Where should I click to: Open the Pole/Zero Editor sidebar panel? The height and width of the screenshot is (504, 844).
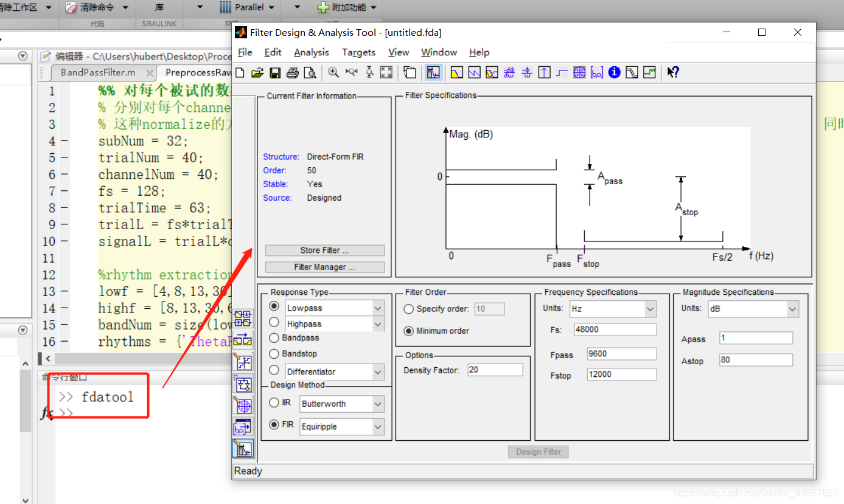tap(242, 406)
